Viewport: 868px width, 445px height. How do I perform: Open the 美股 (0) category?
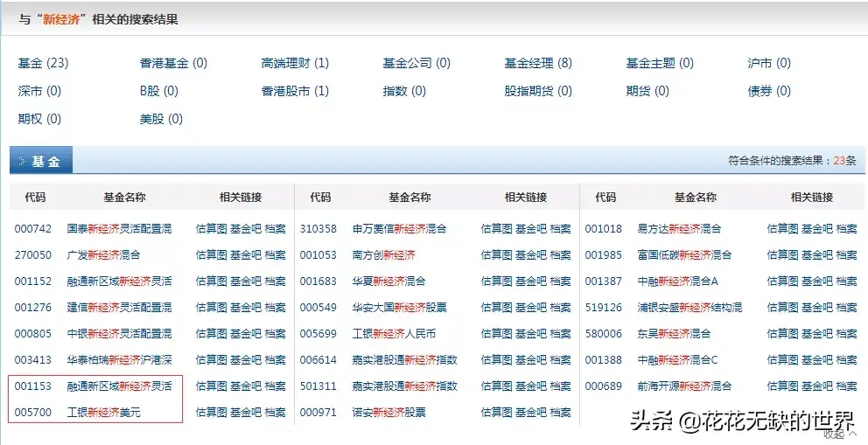[x=161, y=118]
